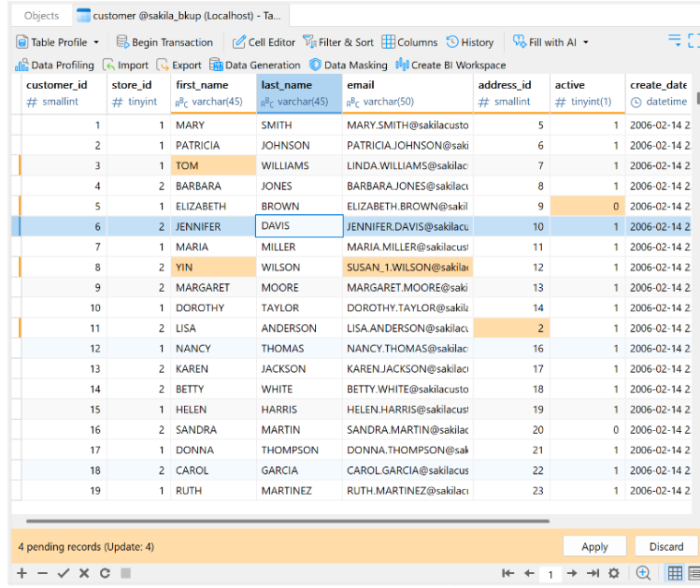Click the page number field
The height and width of the screenshot is (588, 700).
[550, 574]
